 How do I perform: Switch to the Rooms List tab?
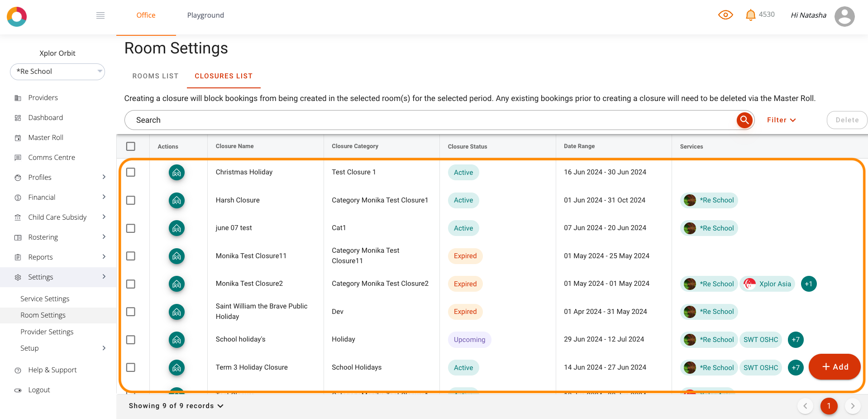point(155,76)
